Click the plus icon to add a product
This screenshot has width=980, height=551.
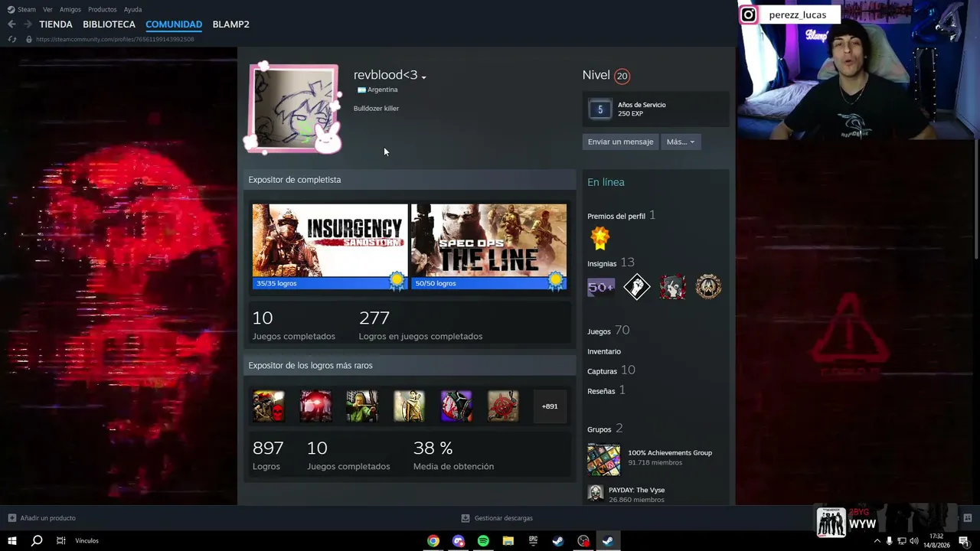[11, 518]
